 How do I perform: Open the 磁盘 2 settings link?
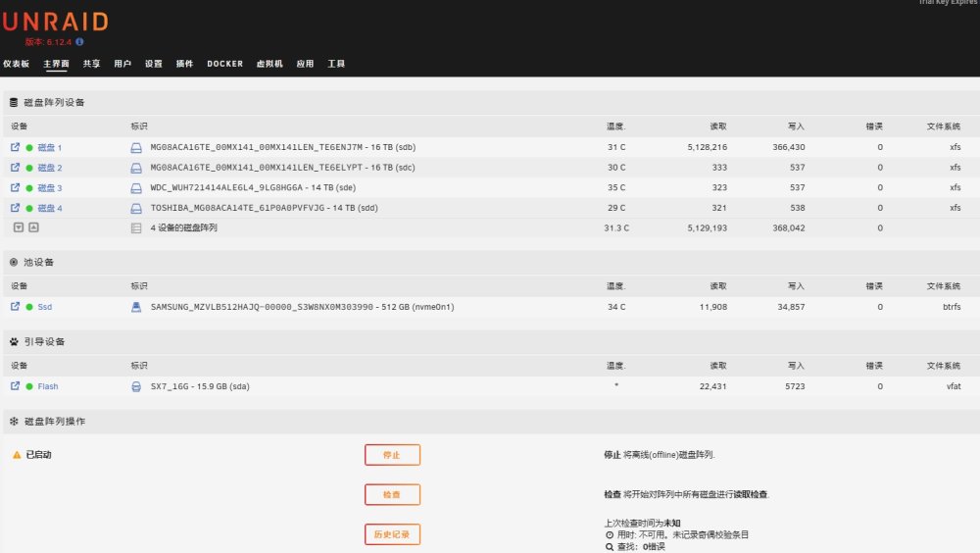49,168
